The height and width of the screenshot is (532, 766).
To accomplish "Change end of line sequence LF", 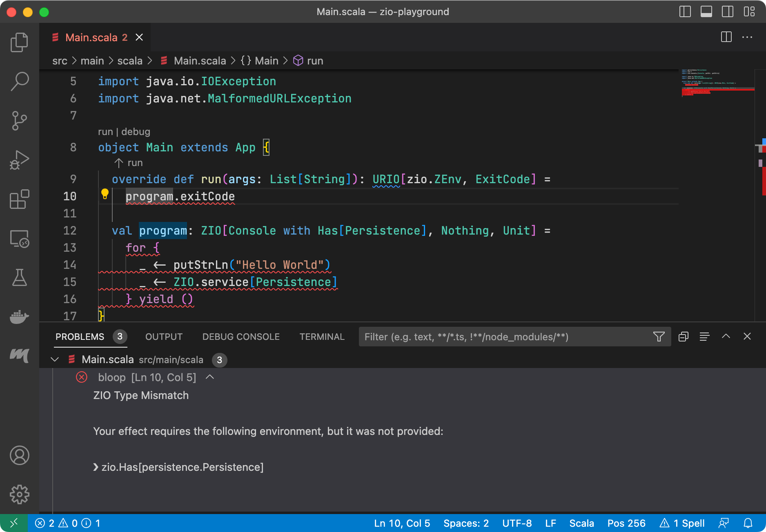I will 550,523.
